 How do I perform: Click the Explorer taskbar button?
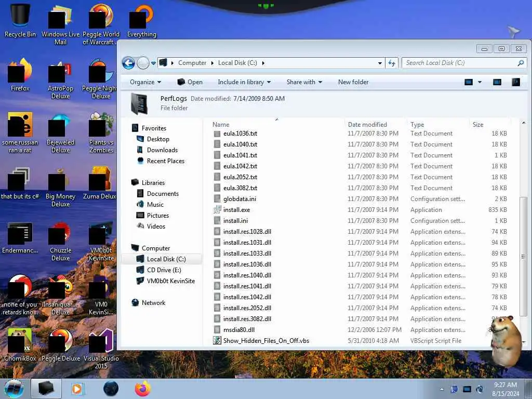click(x=46, y=389)
